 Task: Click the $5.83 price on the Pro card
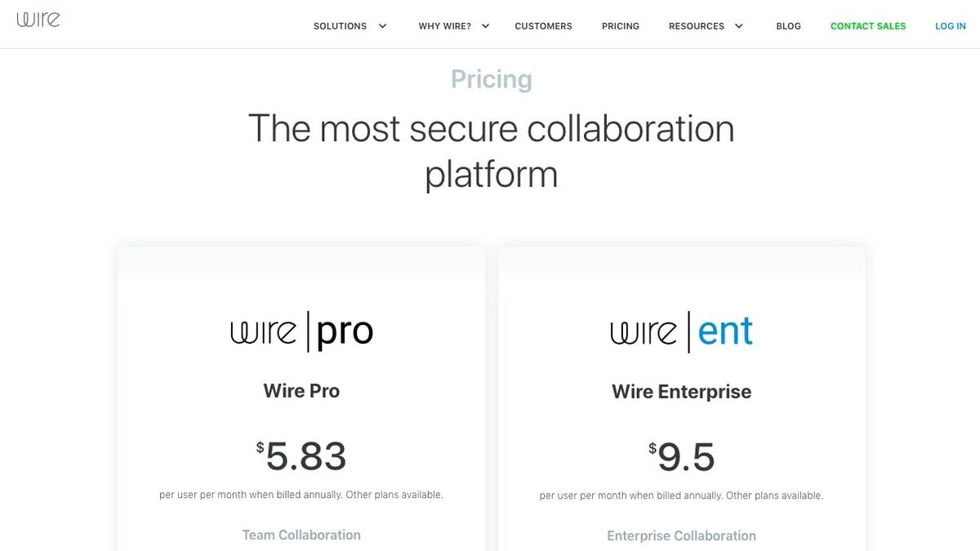tap(301, 455)
